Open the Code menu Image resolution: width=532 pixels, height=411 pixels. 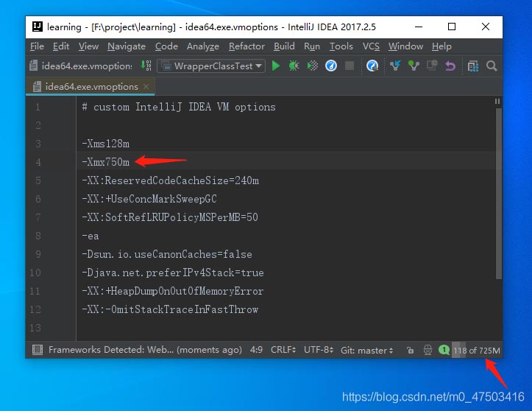point(166,46)
